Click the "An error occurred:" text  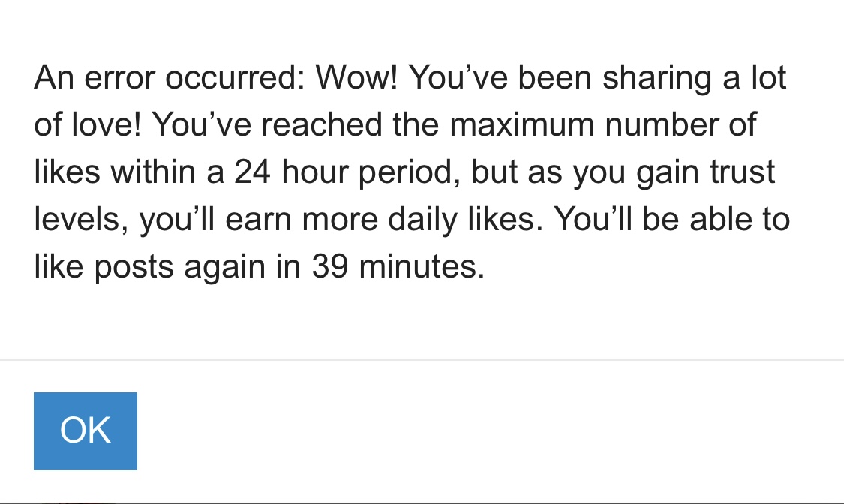170,77
